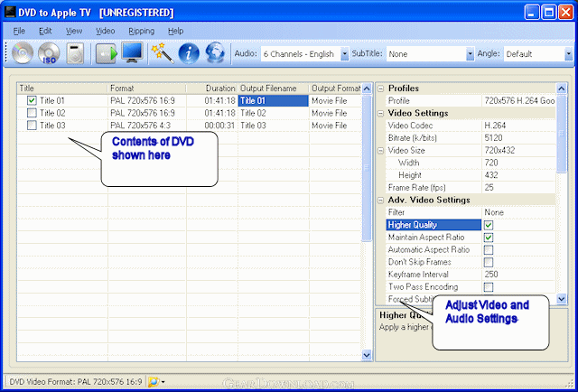
Task: Enable Two Pass Encoding checkbox
Action: pos(489,287)
